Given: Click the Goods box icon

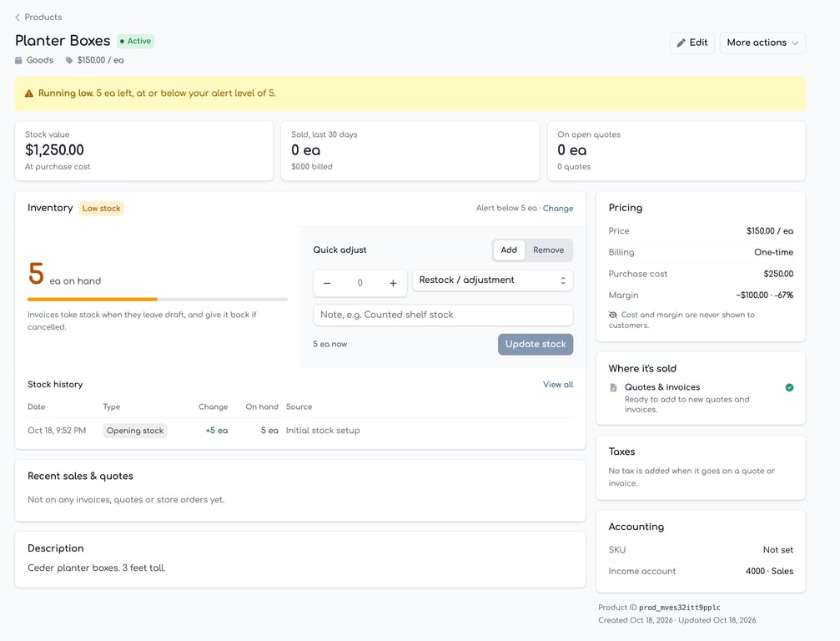Looking at the screenshot, I should pos(18,60).
